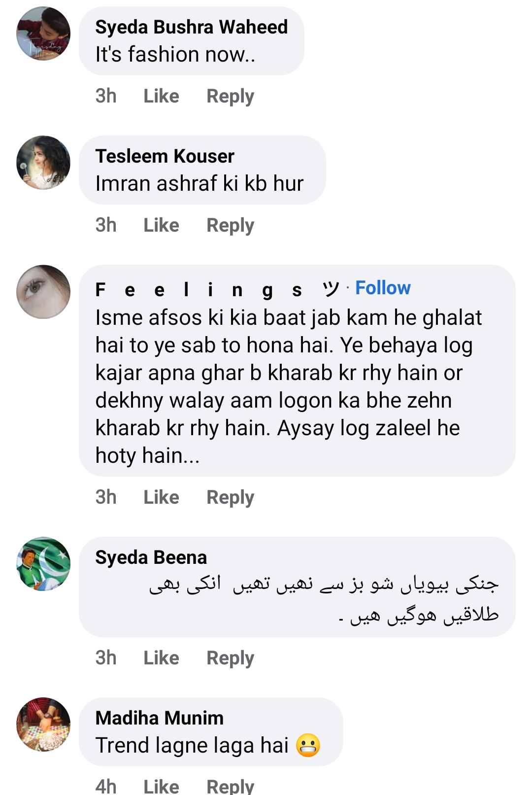Reply to Tesleem Kouser's comment
Screen dimensions: 532x795
click(230, 225)
